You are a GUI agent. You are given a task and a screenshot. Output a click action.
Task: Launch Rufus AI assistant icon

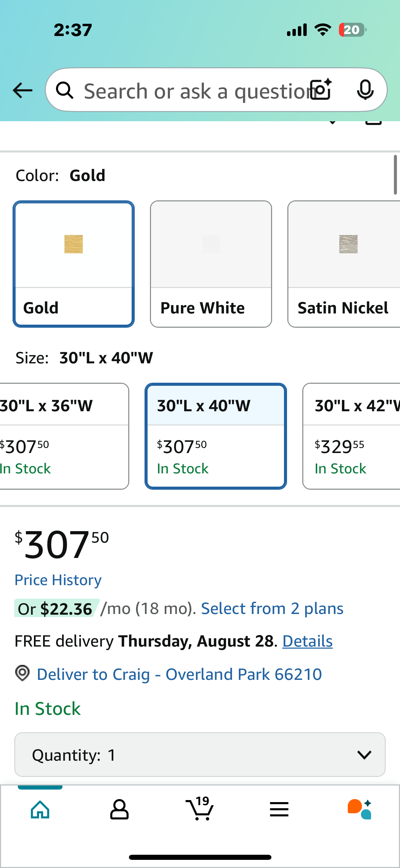360,809
